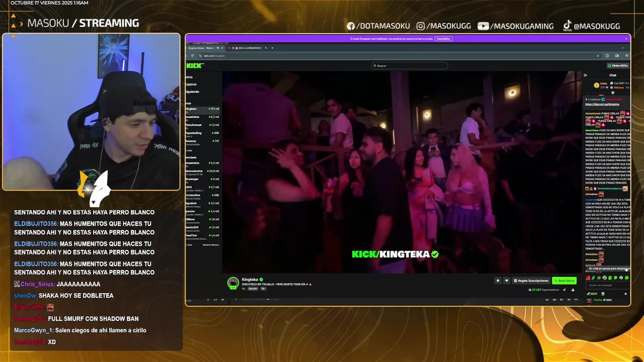This screenshot has width=644, height=362.
Task: Click the TikTok @MASOKUGG overlay label
Action: (591, 26)
